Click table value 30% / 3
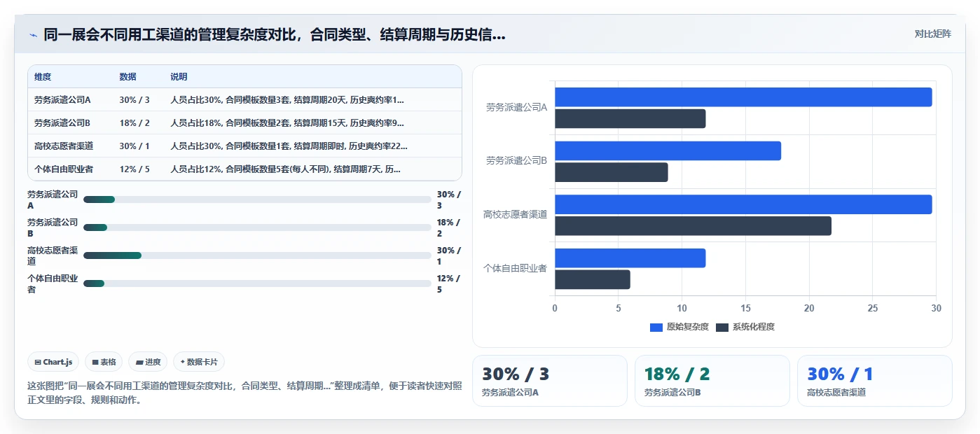 click(x=134, y=100)
